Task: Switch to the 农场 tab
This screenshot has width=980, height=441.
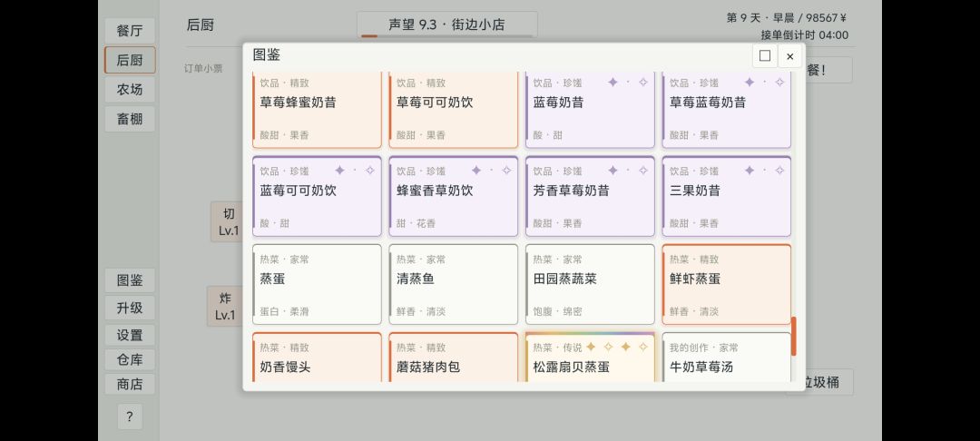Action: [x=130, y=89]
